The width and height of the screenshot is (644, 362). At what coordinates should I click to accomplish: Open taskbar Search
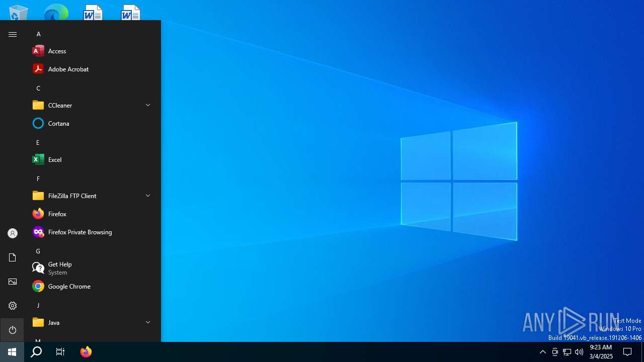pyautogui.click(x=36, y=352)
